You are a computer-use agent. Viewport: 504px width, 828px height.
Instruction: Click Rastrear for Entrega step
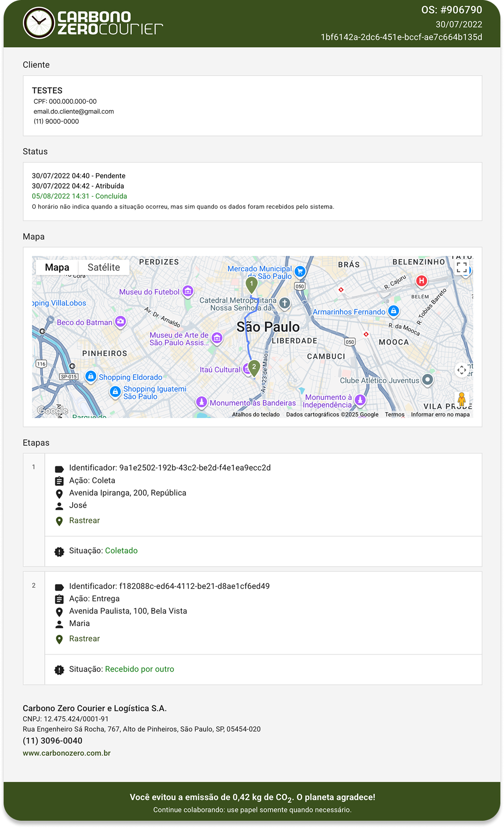click(x=84, y=638)
